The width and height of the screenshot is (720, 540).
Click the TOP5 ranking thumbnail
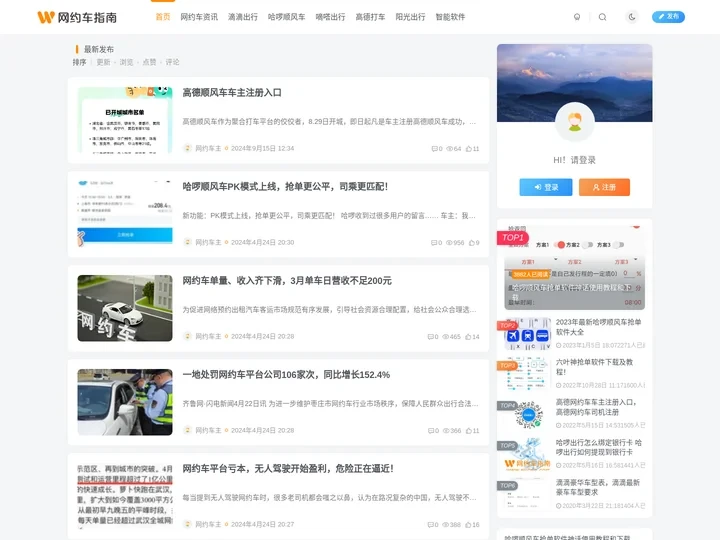[x=527, y=454]
